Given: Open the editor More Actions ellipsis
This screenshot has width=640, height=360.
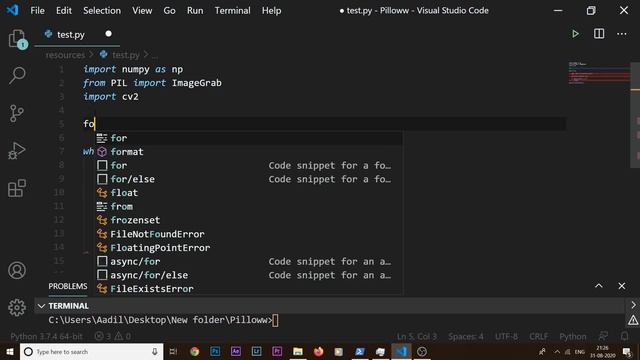Looking at the screenshot, I should coord(622,34).
